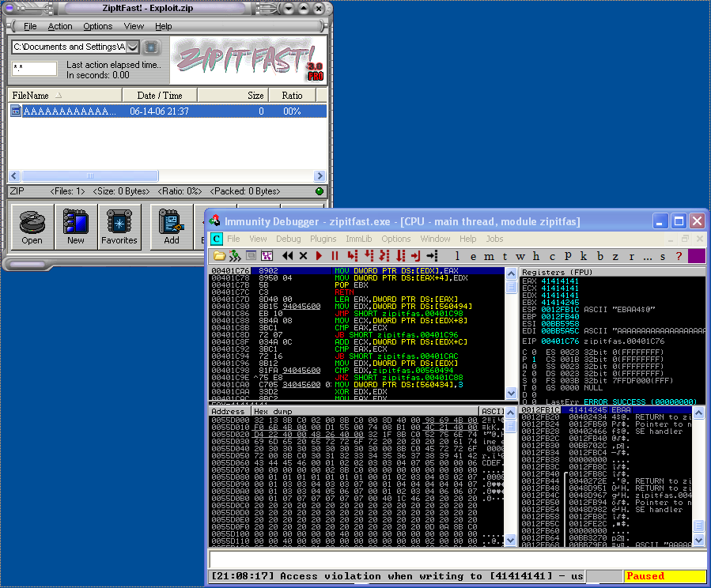Show source via the 's' button

click(663, 256)
